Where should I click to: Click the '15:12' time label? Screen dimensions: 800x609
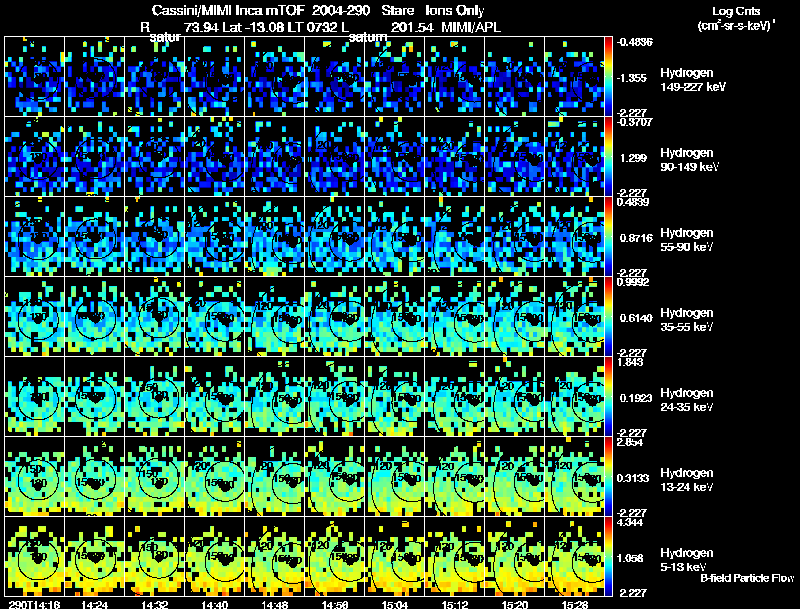pyautogui.click(x=455, y=604)
